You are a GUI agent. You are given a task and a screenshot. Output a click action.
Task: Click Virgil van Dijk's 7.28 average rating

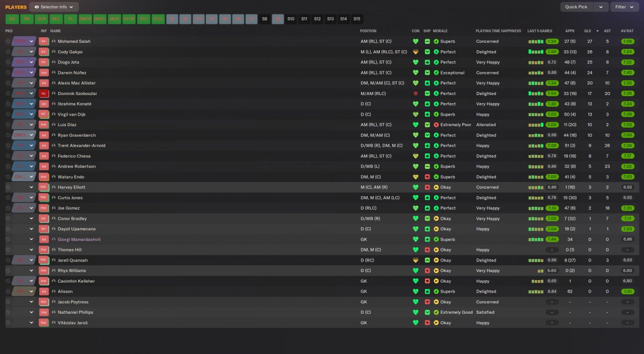coord(627,114)
